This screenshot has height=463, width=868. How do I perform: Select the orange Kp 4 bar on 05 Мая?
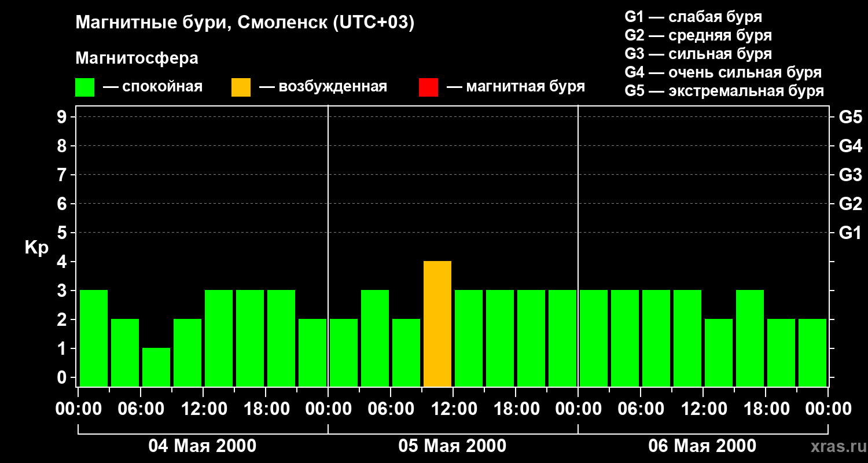pos(437,324)
